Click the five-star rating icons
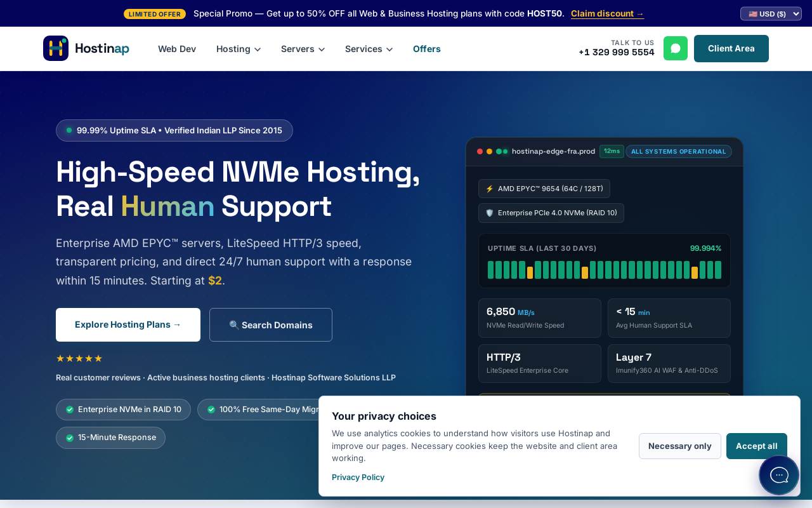The width and height of the screenshot is (812, 508). click(x=79, y=358)
